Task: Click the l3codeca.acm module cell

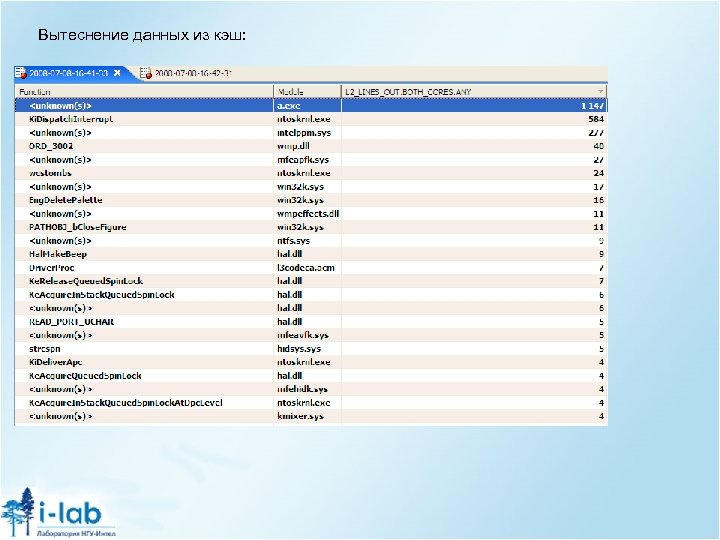Action: tap(307, 268)
